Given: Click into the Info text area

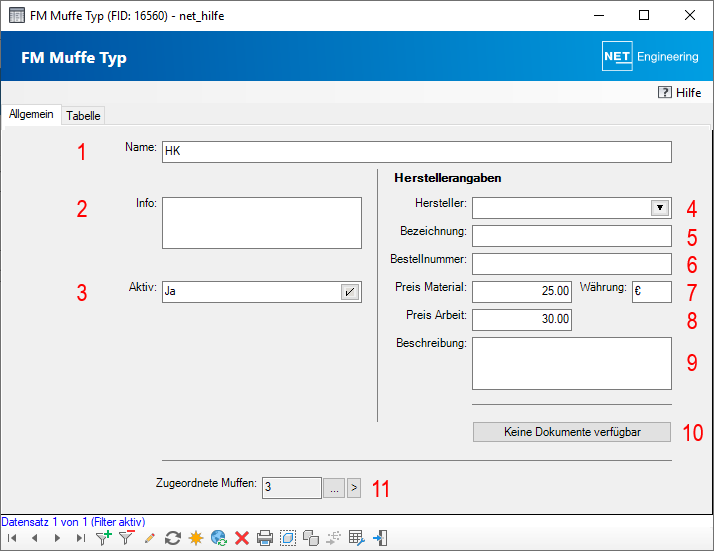Looking at the screenshot, I should (x=262, y=223).
